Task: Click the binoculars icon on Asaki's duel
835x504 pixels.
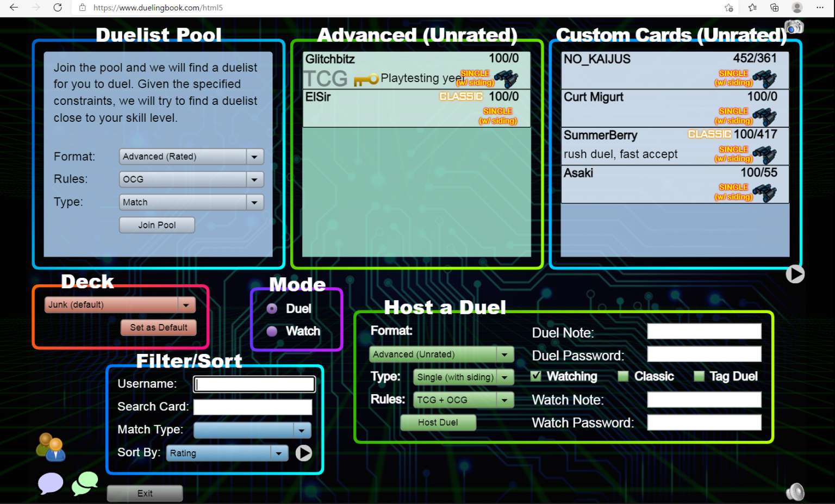Action: (765, 193)
